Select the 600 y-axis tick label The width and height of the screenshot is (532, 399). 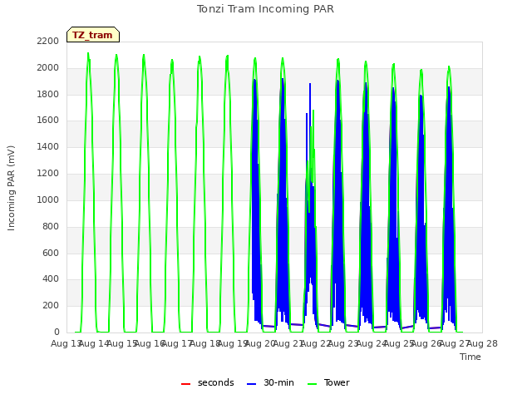pyautogui.click(x=51, y=253)
